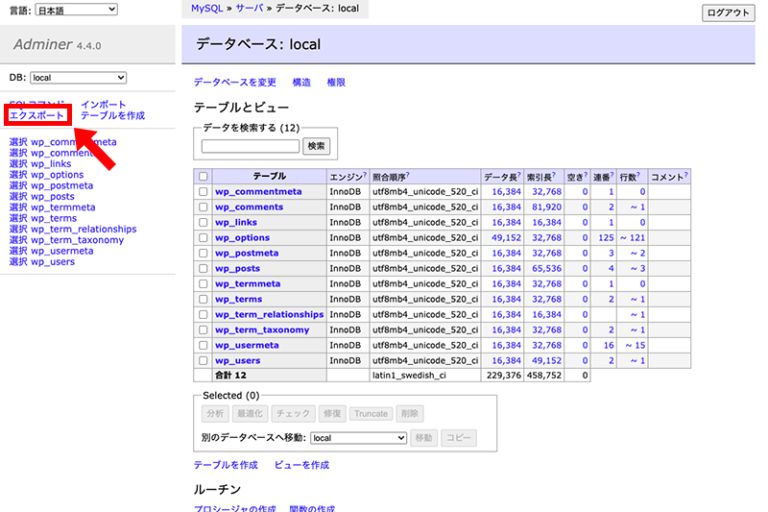Click sidebar テーブルを作成 link
The width and height of the screenshot is (768, 512).
(113, 115)
